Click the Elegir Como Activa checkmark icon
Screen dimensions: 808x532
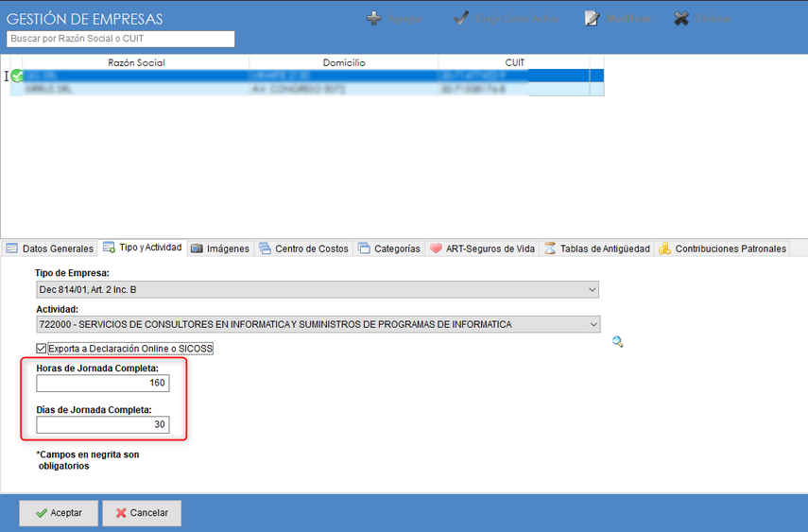[x=461, y=19]
